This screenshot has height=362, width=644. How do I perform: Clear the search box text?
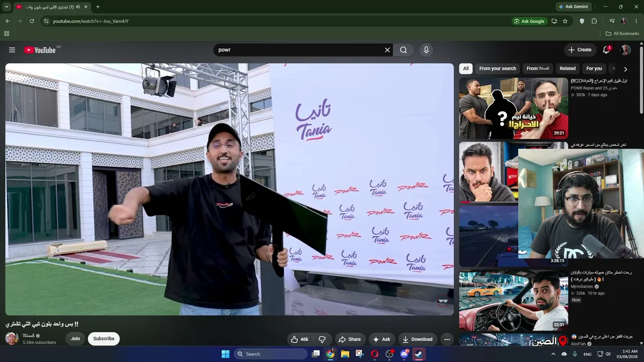pyautogui.click(x=387, y=50)
